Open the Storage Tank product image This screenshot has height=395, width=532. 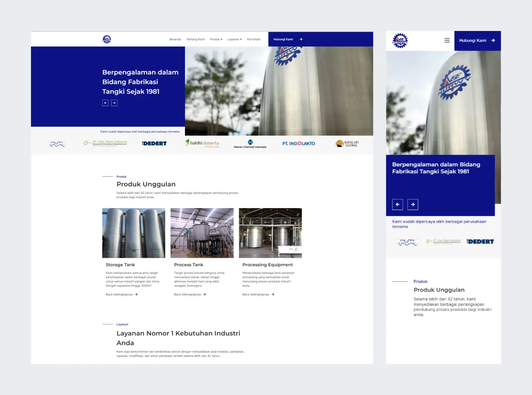(x=134, y=233)
